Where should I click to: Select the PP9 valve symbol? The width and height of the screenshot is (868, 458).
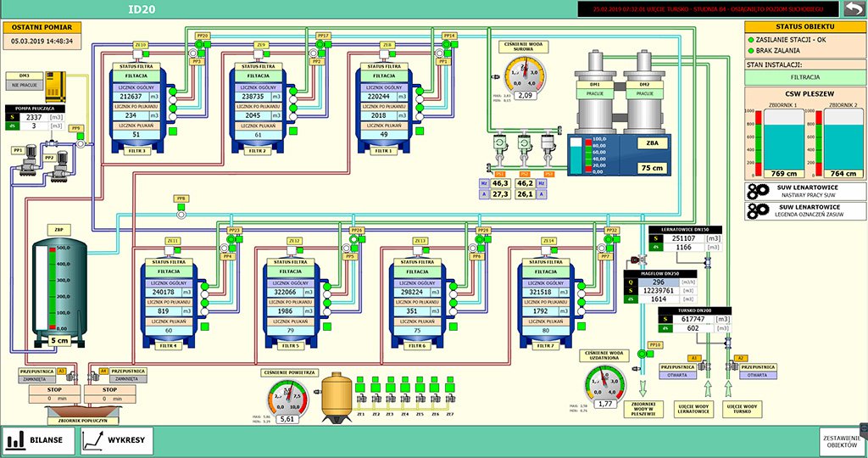point(81,143)
